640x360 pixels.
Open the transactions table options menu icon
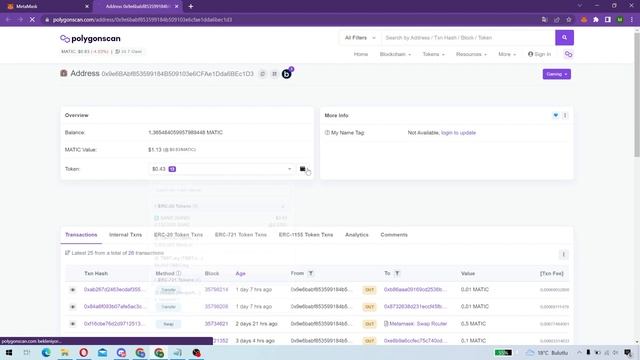point(563,254)
